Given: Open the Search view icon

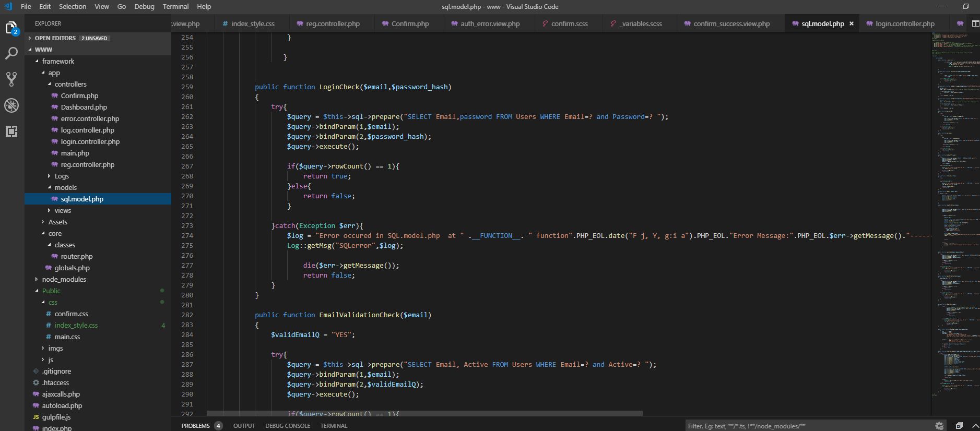Looking at the screenshot, I should point(11,53).
